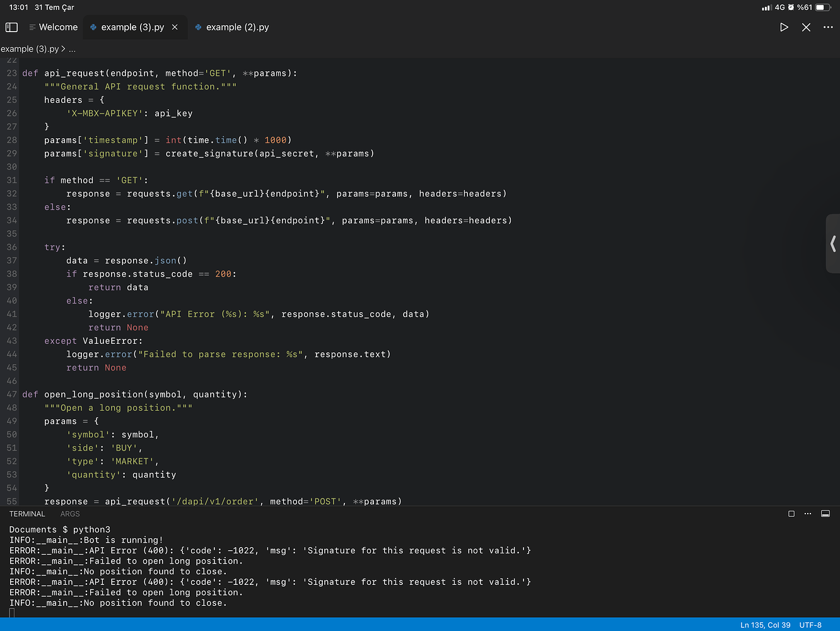
Task: Select the TERMINAL tab
Action: click(27, 514)
